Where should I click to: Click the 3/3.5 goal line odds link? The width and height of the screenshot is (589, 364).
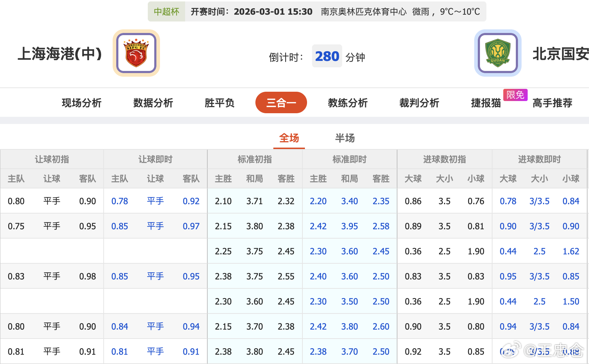coord(539,201)
